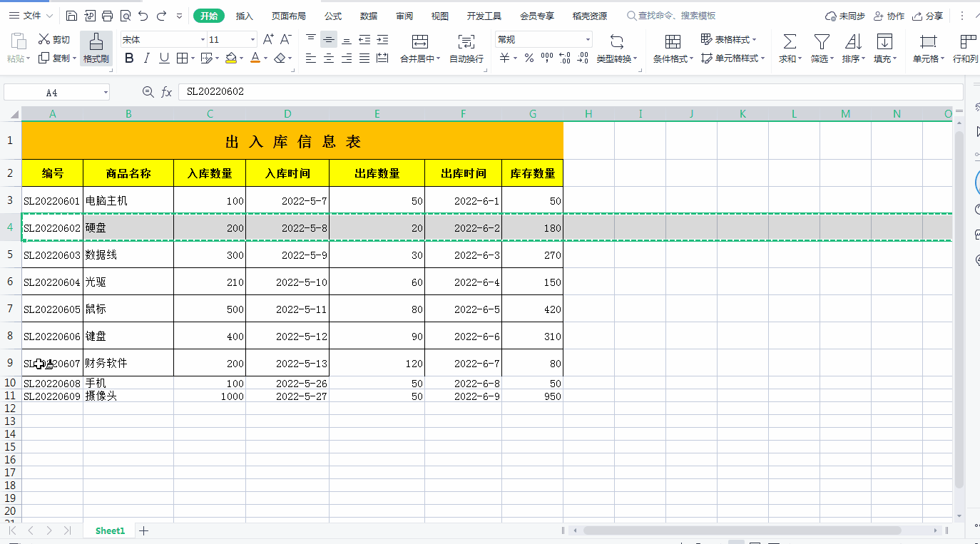Align text left horizontally

click(x=311, y=58)
